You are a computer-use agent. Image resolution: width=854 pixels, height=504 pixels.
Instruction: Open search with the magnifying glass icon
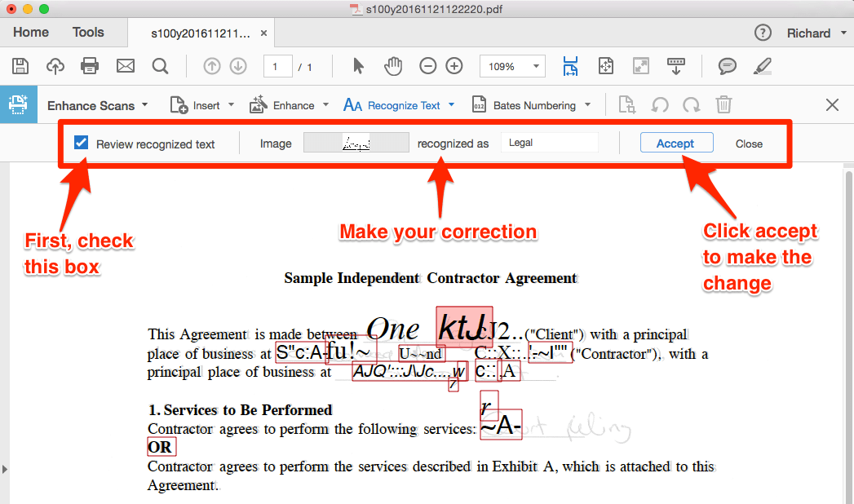pos(160,66)
